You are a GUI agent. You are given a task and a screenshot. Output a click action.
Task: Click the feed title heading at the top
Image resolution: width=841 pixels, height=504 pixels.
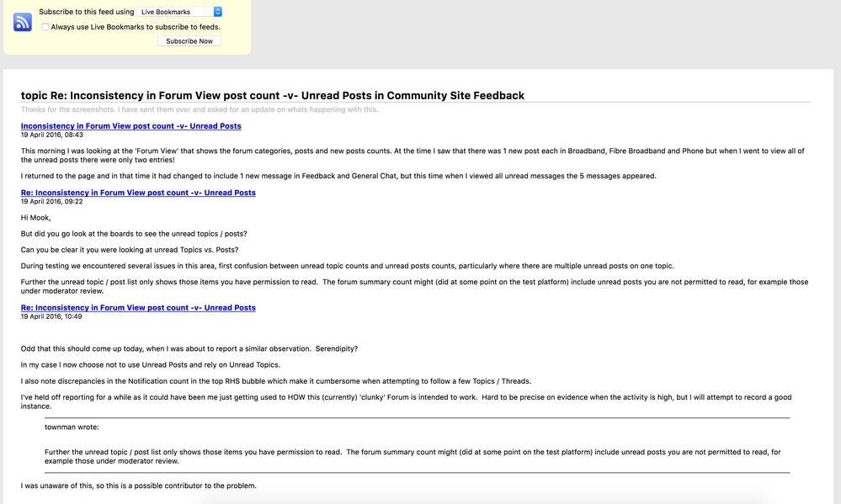273,96
